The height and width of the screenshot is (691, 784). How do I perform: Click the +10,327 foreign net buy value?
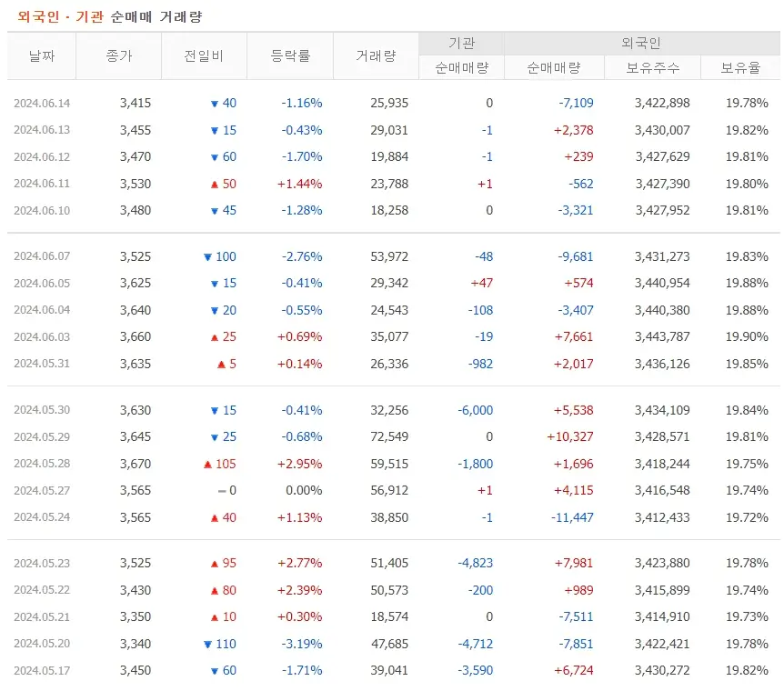(568, 436)
